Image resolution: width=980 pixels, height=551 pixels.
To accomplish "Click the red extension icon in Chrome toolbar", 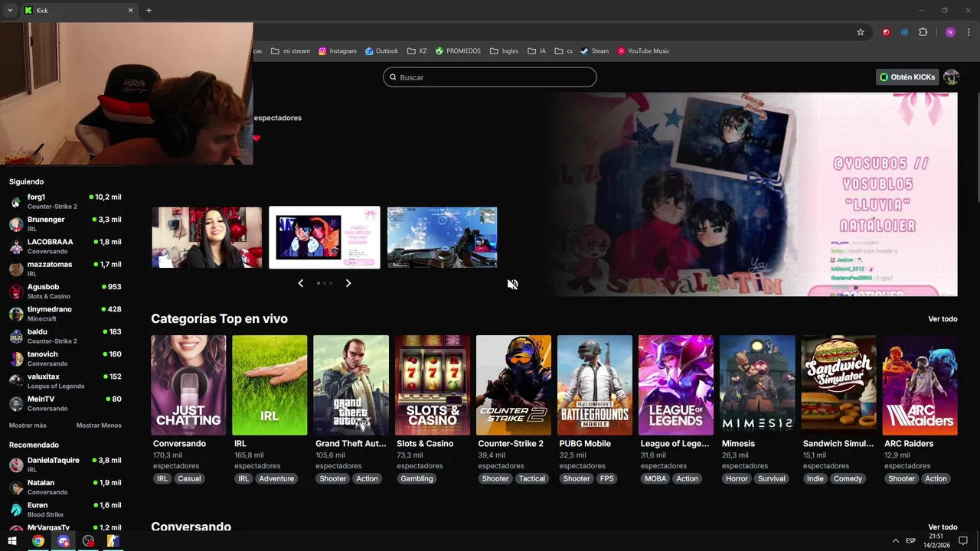I will [886, 32].
